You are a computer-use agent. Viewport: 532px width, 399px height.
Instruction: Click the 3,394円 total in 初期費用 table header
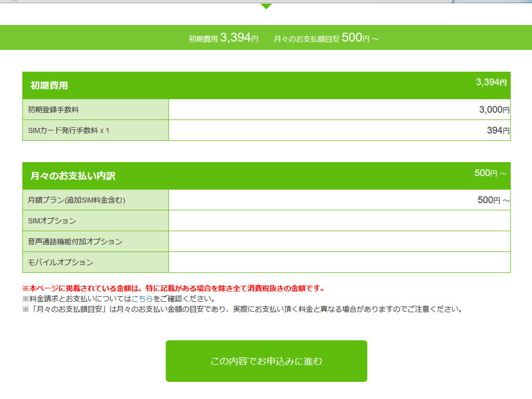(491, 82)
